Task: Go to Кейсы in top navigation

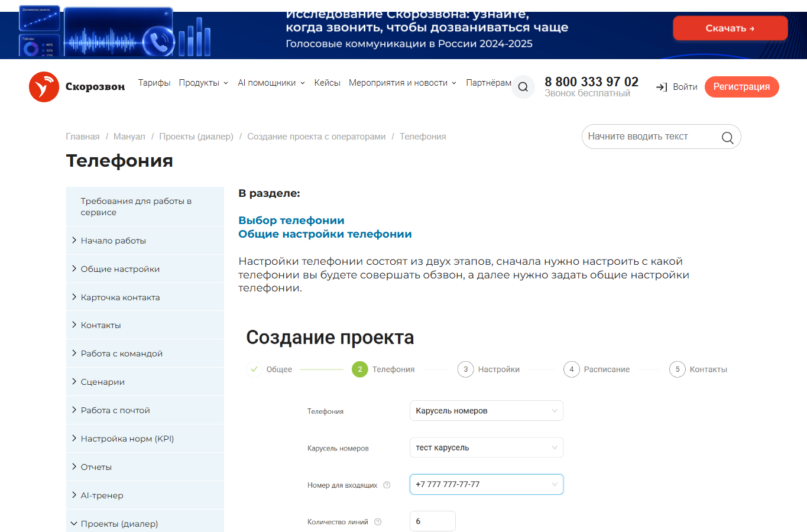Action: (327, 83)
